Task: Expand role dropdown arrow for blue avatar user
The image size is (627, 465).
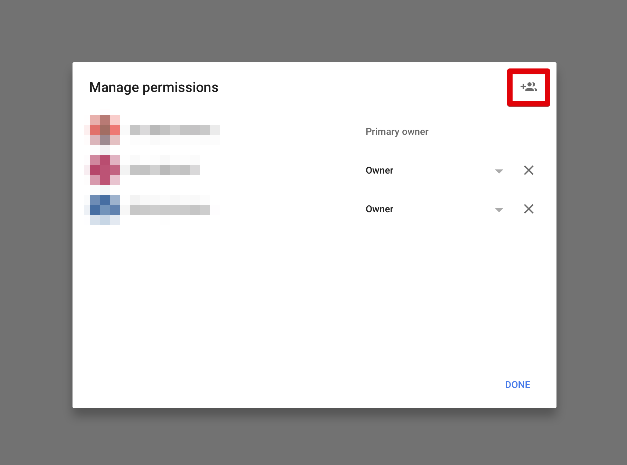Action: [498, 210]
